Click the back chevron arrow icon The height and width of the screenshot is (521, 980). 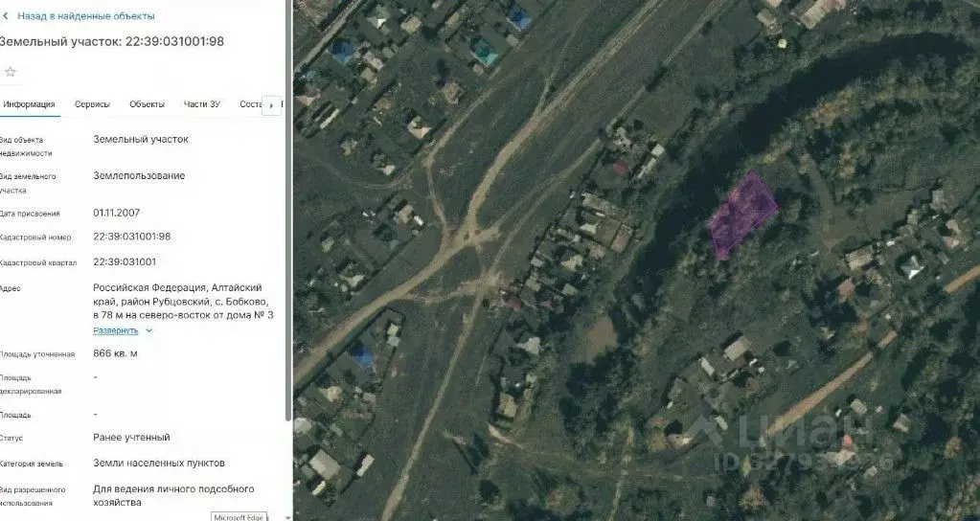click(6, 16)
